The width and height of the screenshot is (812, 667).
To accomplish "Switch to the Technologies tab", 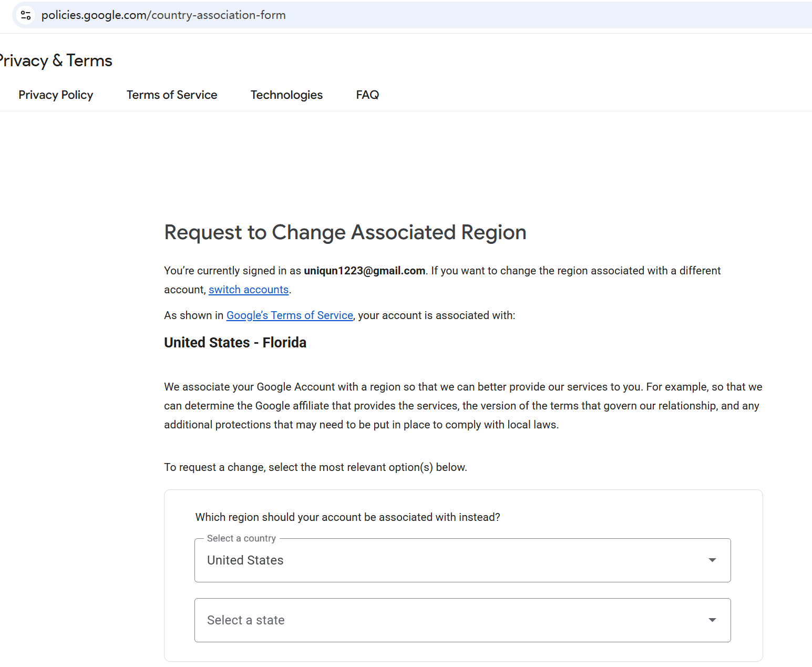I will 286,95.
